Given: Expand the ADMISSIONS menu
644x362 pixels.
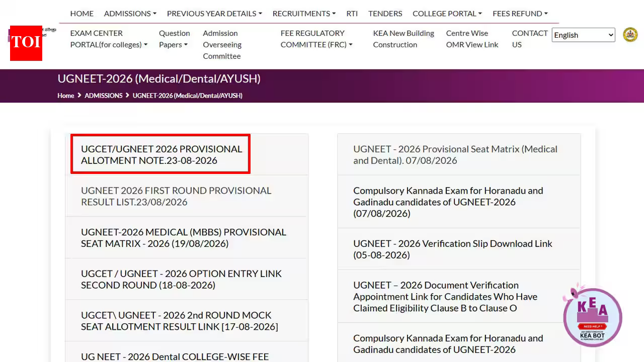Looking at the screenshot, I should (x=130, y=14).
